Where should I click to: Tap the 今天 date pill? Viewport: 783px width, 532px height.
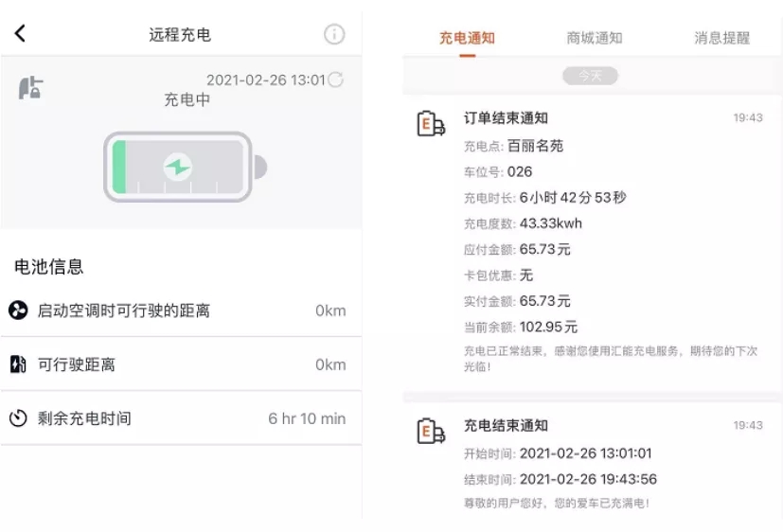[590, 76]
